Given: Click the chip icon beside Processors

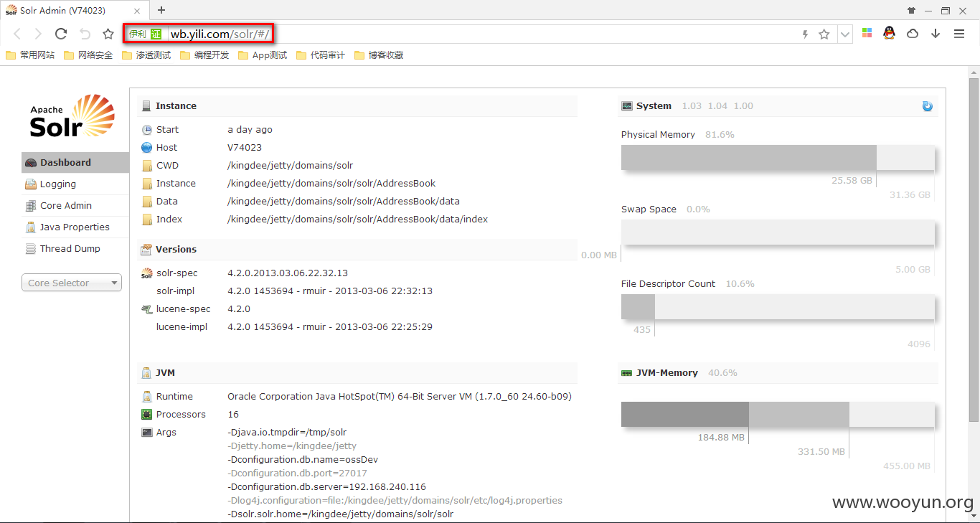Looking at the screenshot, I should (x=147, y=415).
